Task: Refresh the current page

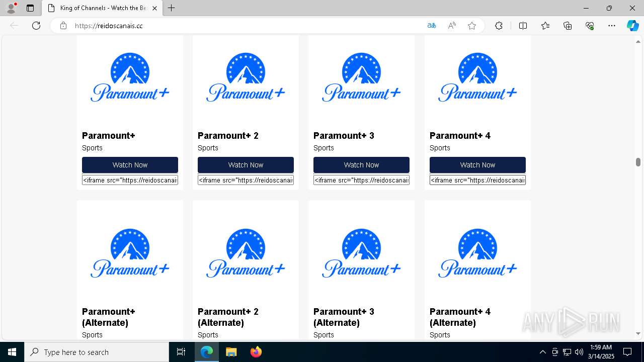Action: [36, 26]
